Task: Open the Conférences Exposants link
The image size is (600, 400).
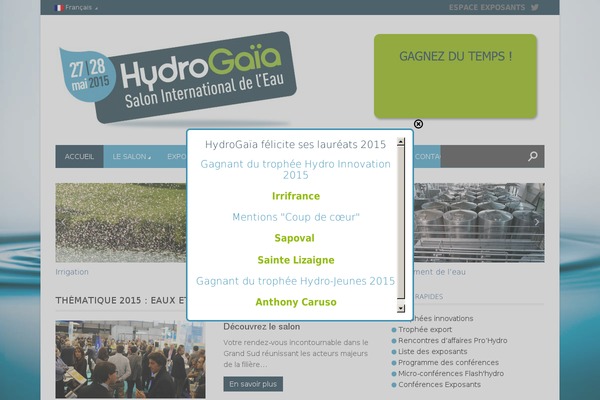Action: [x=439, y=385]
